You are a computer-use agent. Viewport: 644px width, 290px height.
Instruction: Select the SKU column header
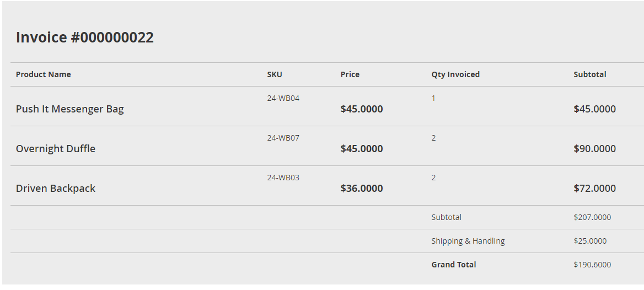pos(275,74)
